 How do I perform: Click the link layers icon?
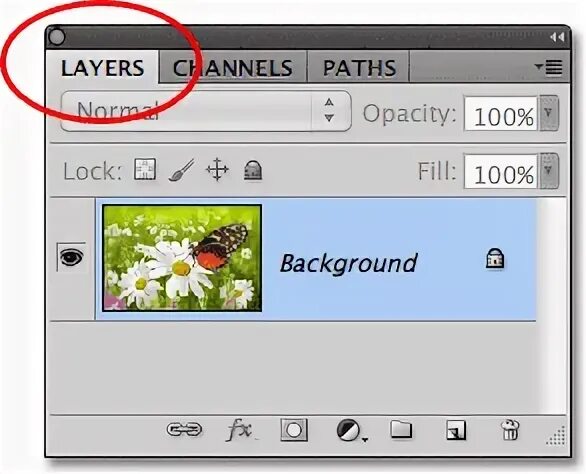pyautogui.click(x=184, y=430)
